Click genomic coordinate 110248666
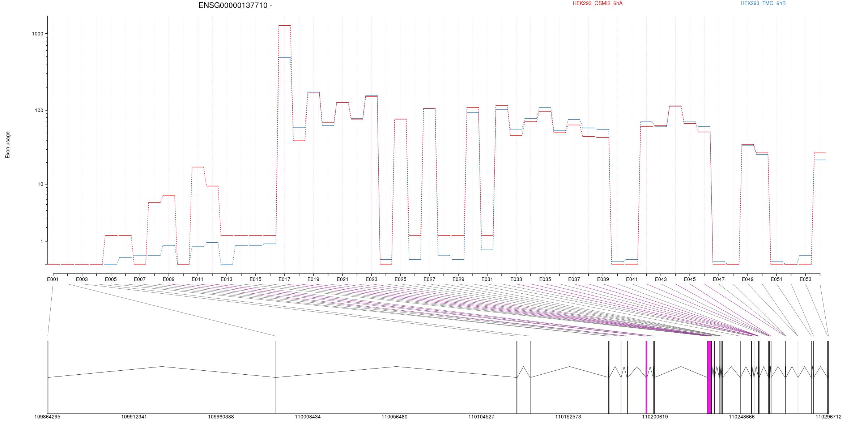Screen dimensions: 868x434 [x=742, y=417]
